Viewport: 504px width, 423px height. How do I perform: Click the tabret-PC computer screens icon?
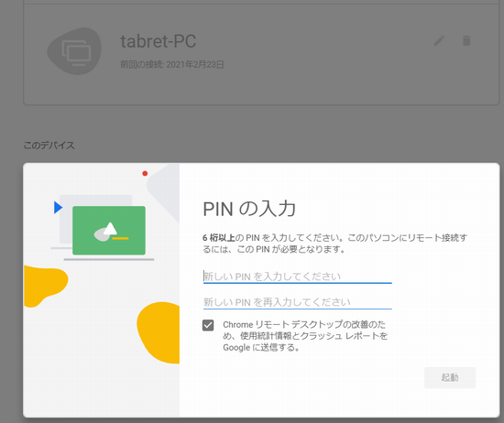tap(74, 51)
